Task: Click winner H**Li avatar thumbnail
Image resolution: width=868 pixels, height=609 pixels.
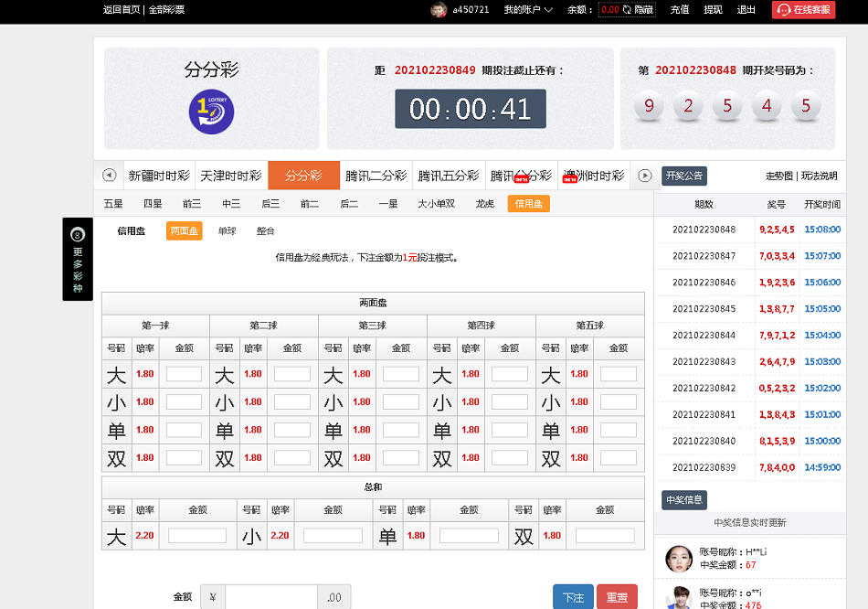Action: [677, 558]
